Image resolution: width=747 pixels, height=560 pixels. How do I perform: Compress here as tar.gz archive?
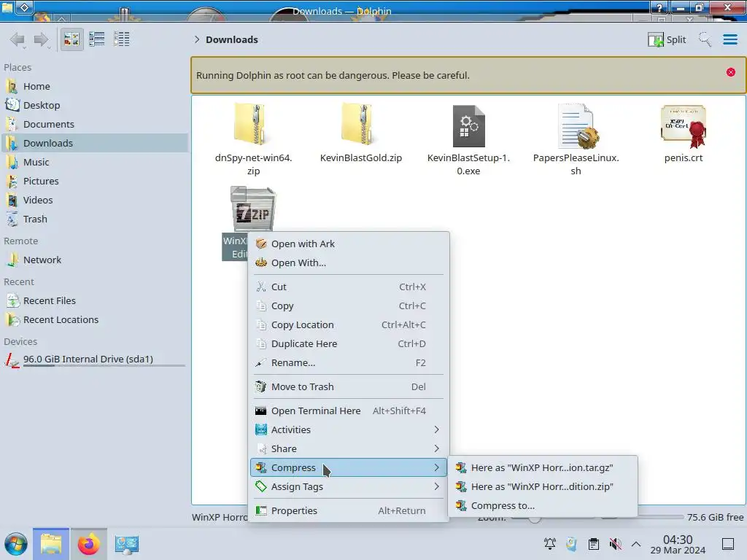pyautogui.click(x=543, y=468)
